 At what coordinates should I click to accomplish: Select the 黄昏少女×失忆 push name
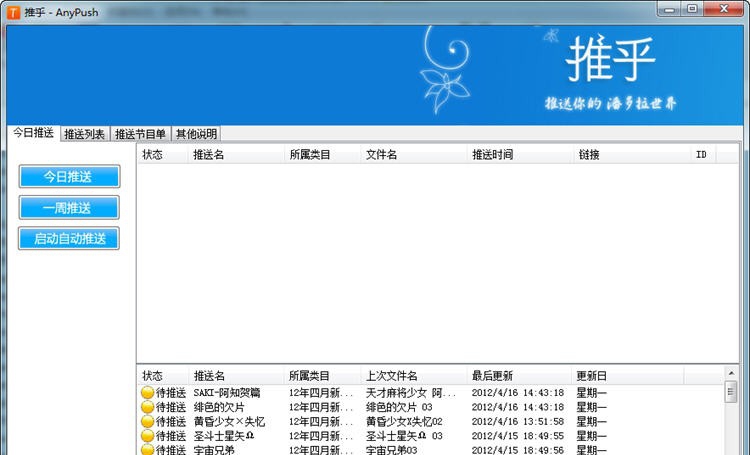(x=229, y=422)
